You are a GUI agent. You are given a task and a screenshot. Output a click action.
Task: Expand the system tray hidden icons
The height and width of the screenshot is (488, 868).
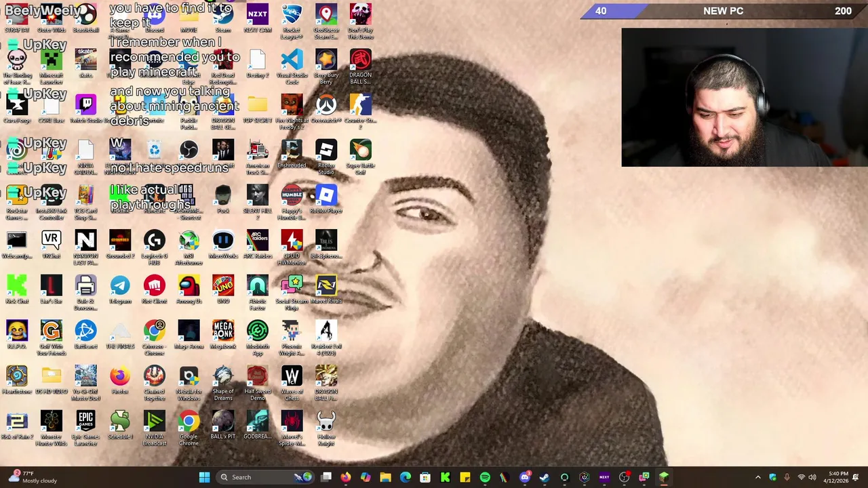point(758,477)
